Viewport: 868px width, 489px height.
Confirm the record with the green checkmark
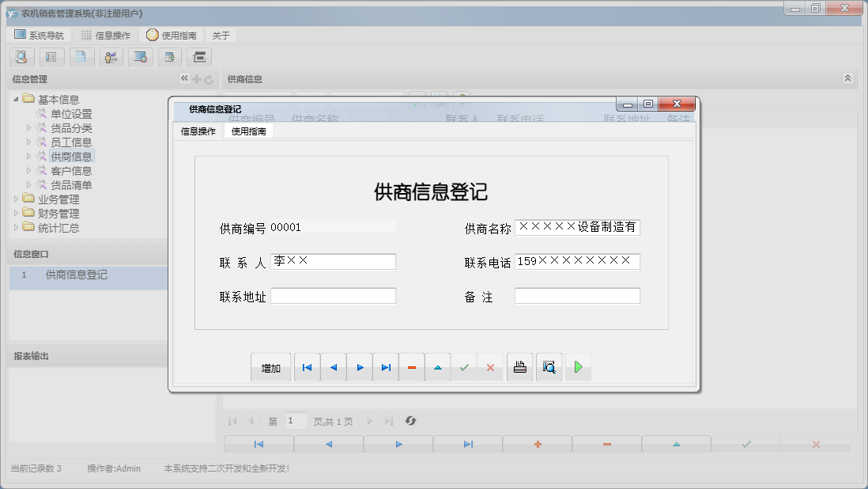click(464, 367)
